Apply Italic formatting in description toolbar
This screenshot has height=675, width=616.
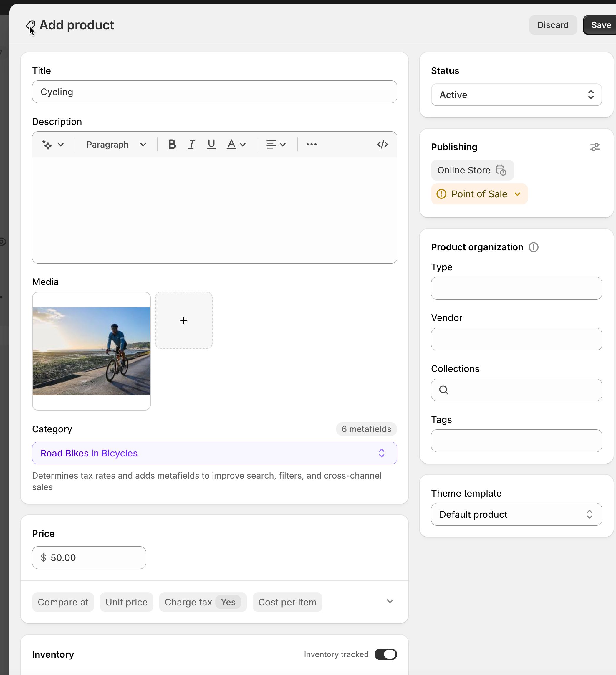[191, 144]
